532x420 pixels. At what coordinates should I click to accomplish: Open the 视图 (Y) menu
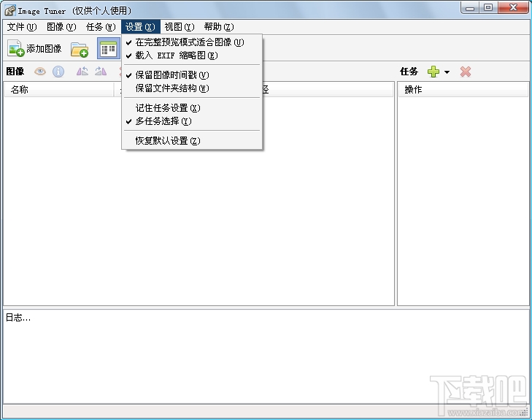point(180,27)
